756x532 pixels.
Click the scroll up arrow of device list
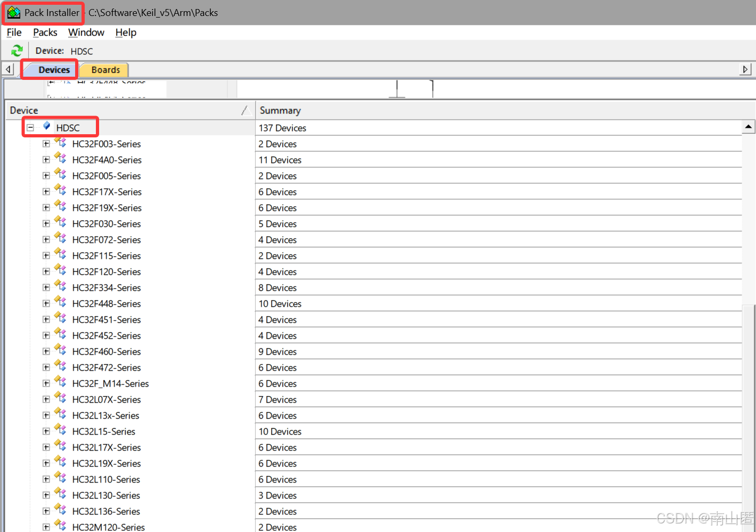coord(749,127)
